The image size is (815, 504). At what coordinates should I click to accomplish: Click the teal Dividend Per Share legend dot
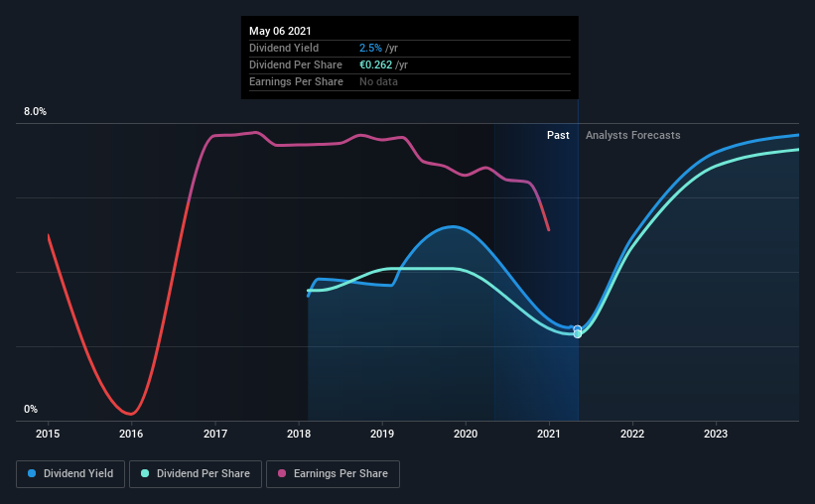pyautogui.click(x=145, y=473)
